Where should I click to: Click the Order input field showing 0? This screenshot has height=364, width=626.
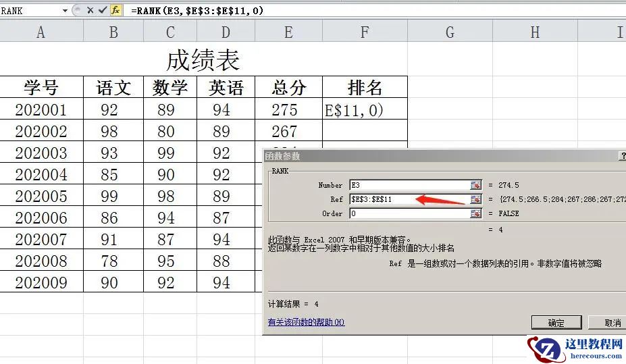tap(410, 213)
